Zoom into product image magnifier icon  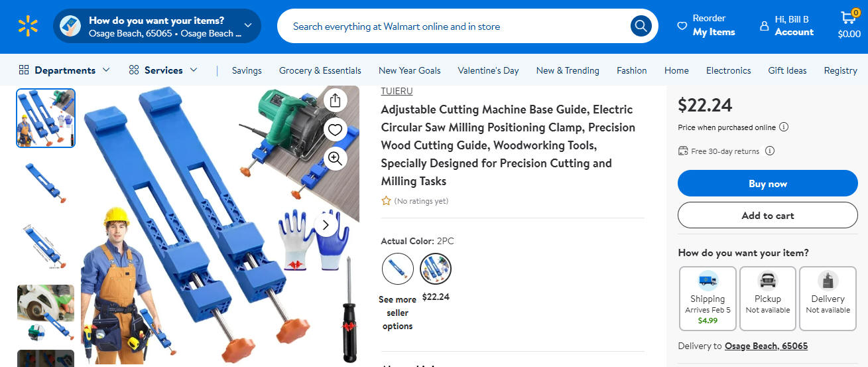(x=335, y=159)
